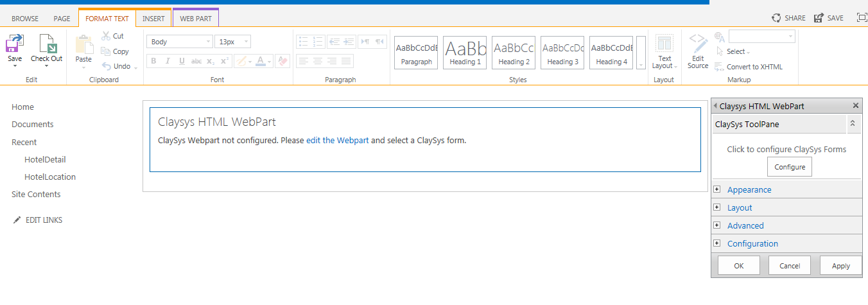868x305 pixels.
Task: Apply the Heading 2 style
Action: click(514, 53)
